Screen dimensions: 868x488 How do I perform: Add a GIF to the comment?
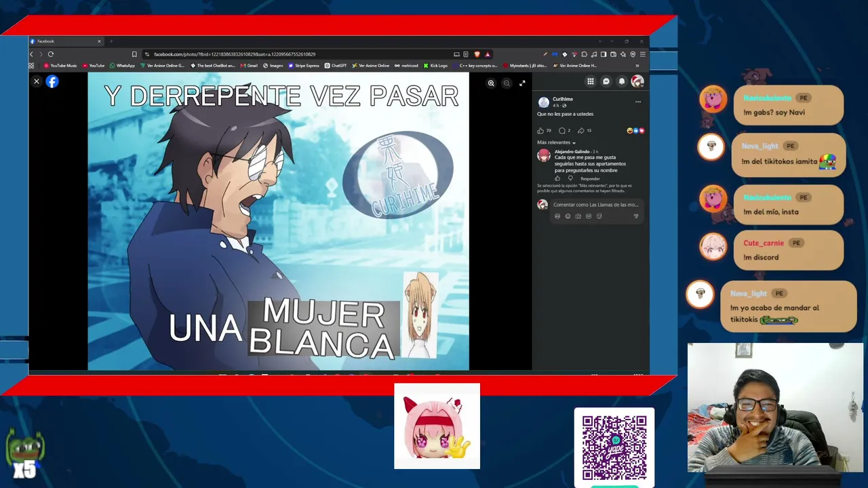(589, 216)
